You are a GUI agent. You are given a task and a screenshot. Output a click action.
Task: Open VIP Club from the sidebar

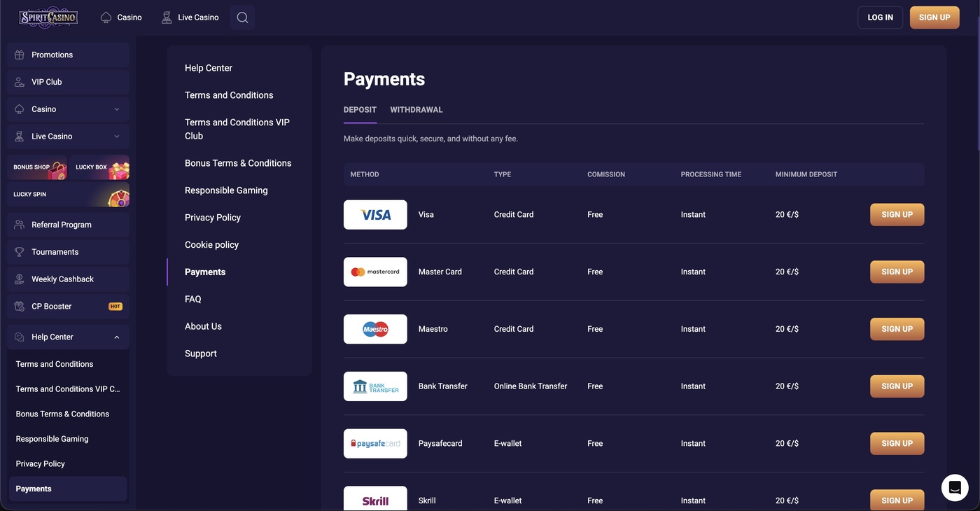click(x=68, y=82)
